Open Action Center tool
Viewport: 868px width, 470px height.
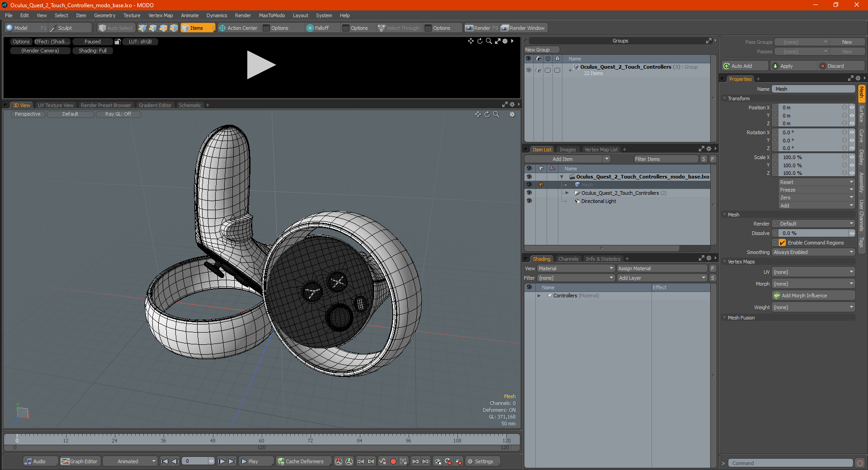coord(238,28)
